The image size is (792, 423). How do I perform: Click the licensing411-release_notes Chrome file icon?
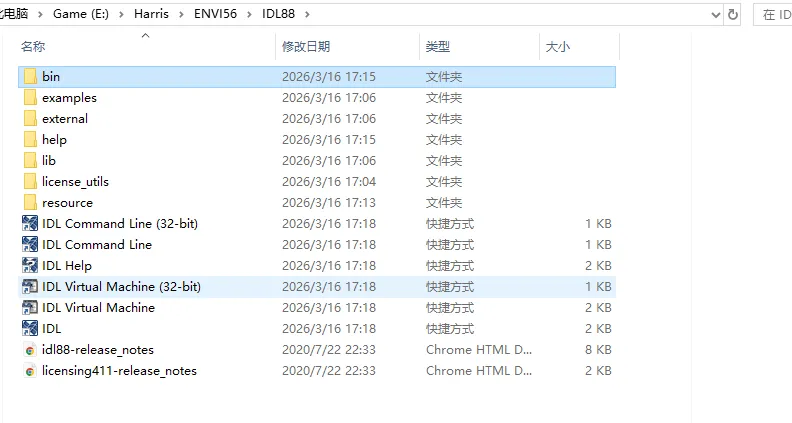[x=30, y=370]
